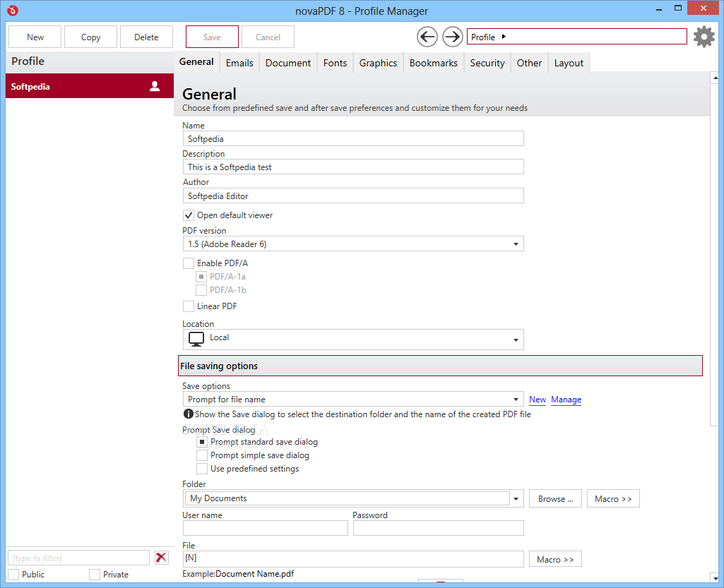
Task: Expand the Profile breadcrumb arrow
Action: (x=504, y=37)
